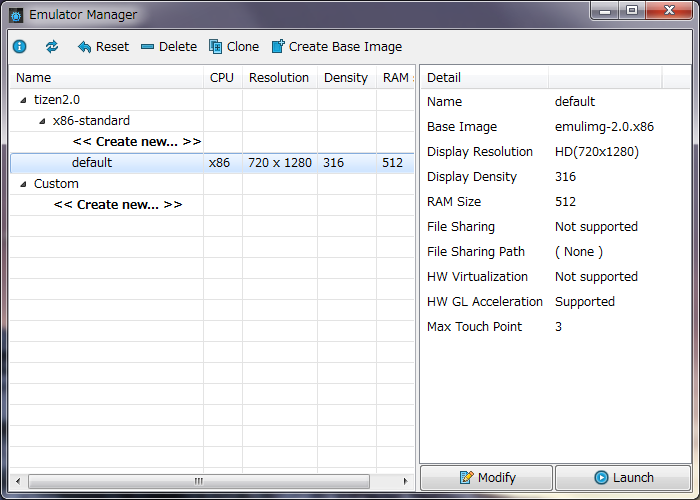Close the Emulator Manager window

(669, 11)
